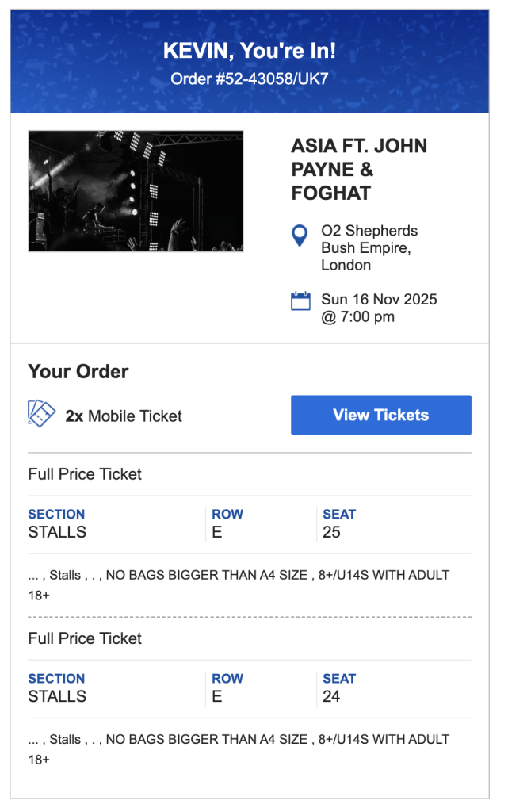Click the first ticket's STALLS section value

pos(57,532)
